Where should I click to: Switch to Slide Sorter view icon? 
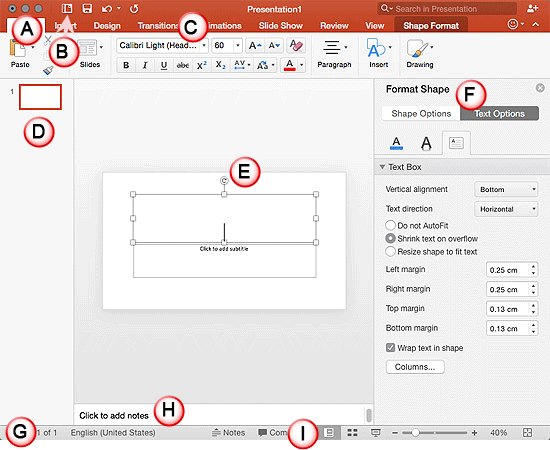click(352, 432)
